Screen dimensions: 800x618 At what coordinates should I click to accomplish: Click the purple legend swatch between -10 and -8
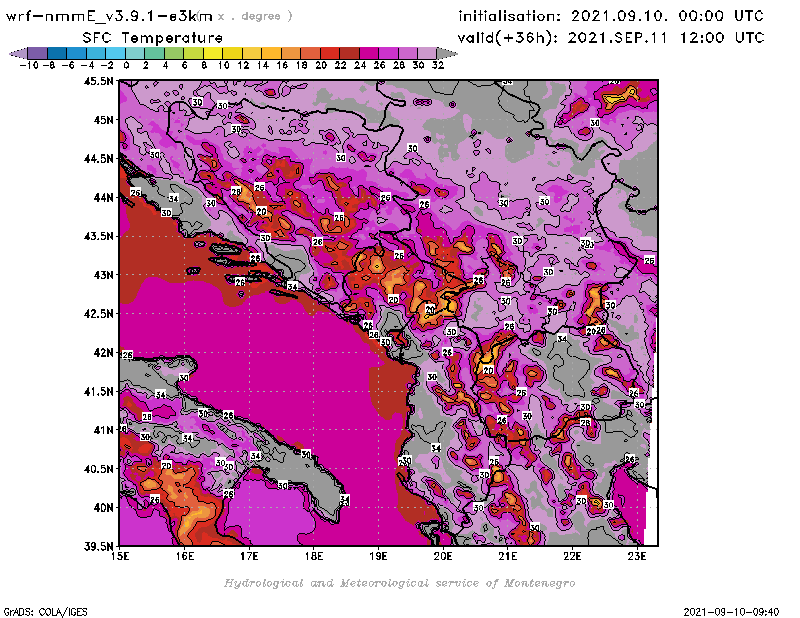pos(38,53)
